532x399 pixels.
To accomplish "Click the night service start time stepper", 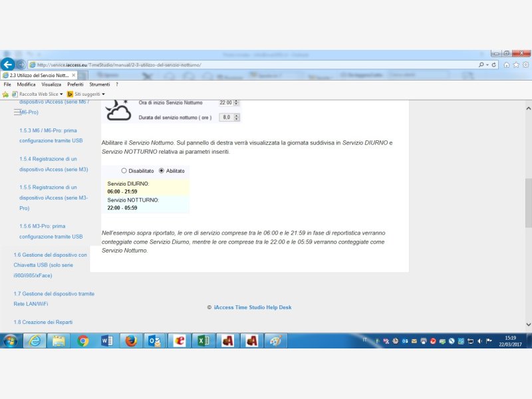I will [x=237, y=103].
